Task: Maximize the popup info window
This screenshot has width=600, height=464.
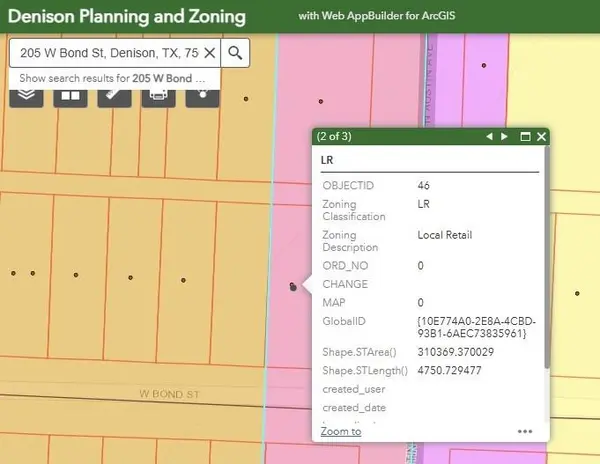Action: (524, 136)
